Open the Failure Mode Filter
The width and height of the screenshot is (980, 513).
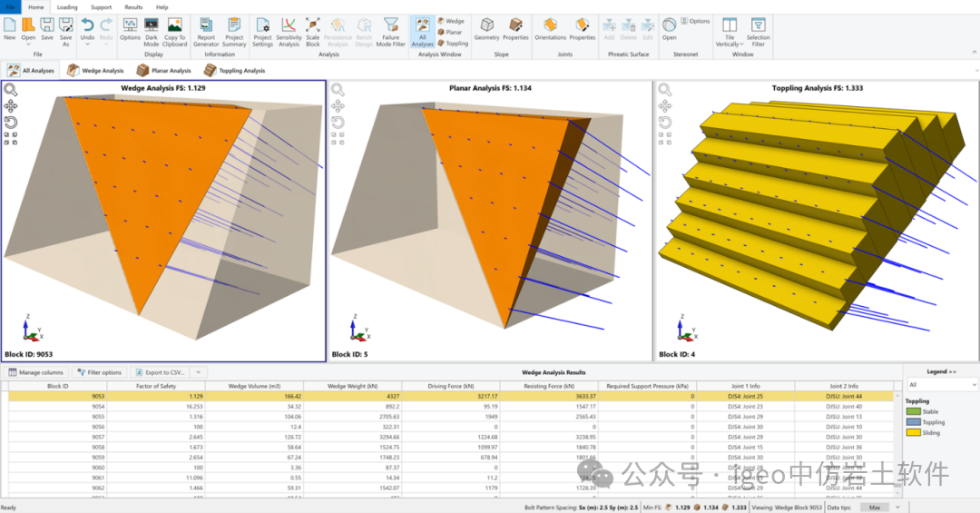click(x=390, y=32)
